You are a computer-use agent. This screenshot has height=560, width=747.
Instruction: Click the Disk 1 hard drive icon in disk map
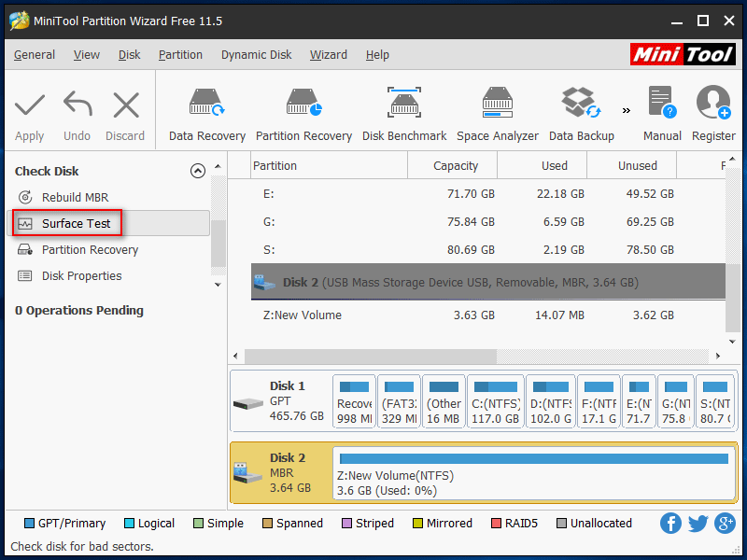pos(248,404)
